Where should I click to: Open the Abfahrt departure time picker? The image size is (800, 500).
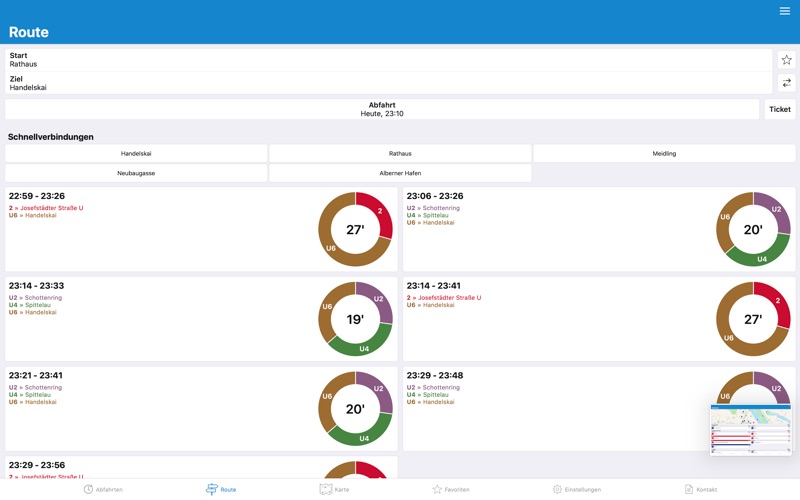coord(382,109)
